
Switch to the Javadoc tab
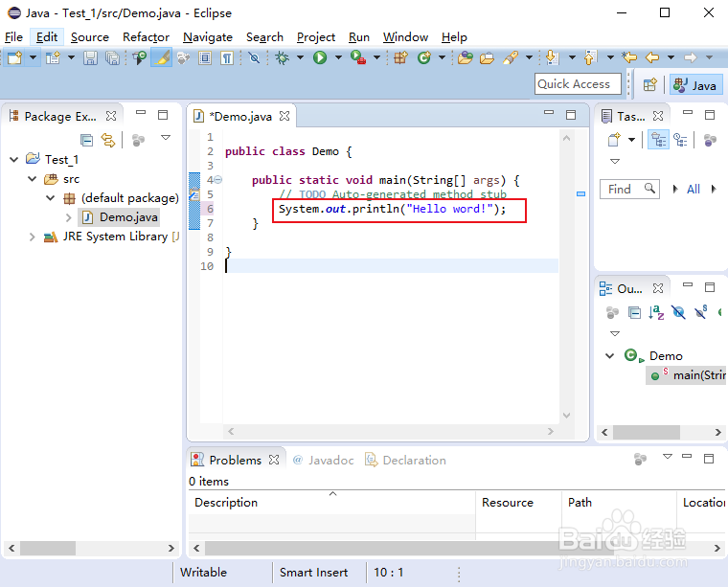point(324,460)
